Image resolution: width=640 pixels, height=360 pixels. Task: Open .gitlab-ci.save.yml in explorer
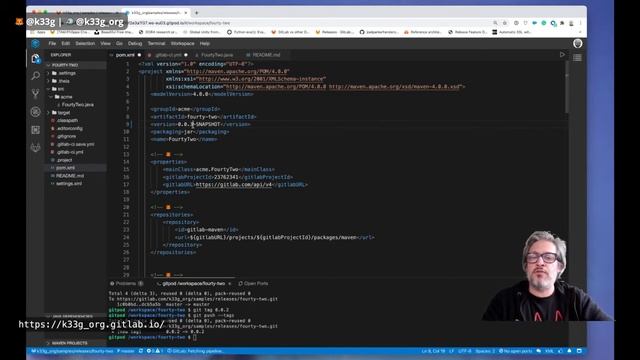tap(76, 144)
